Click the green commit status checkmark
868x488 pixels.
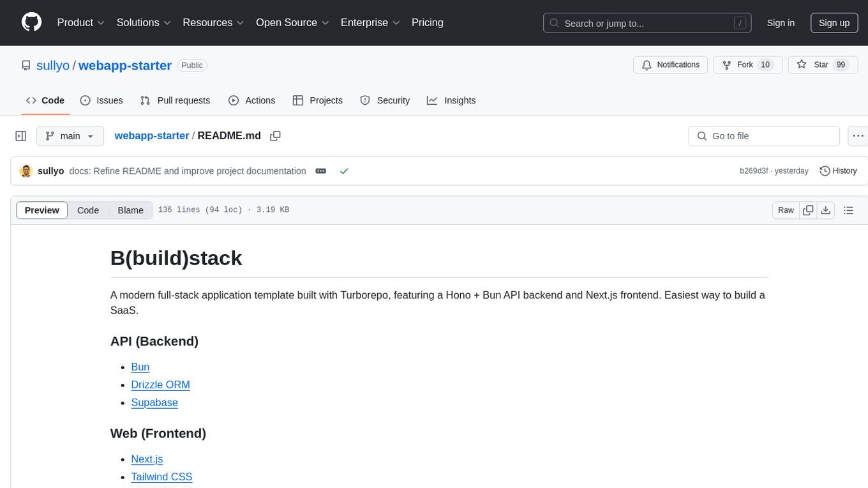[344, 171]
